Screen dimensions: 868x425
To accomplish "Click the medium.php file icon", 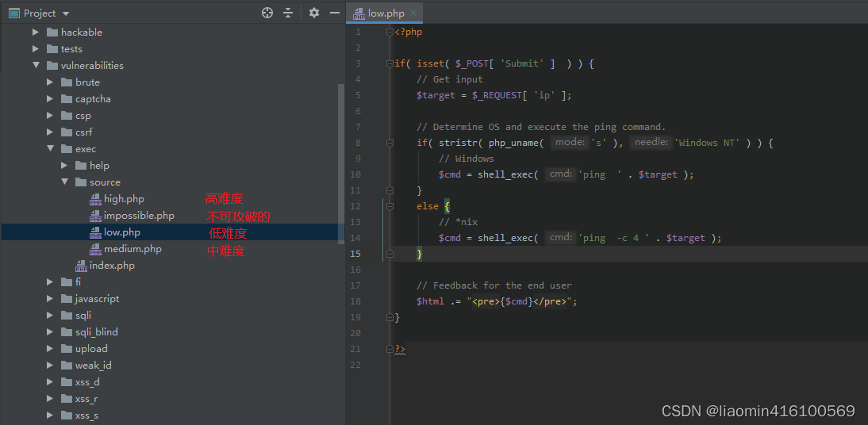I will (x=95, y=249).
